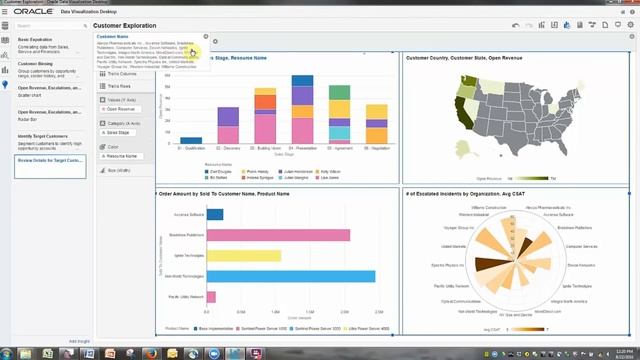Click Washington state on the map
Image resolution: width=640 pixels, height=360 pixels.
point(468,81)
